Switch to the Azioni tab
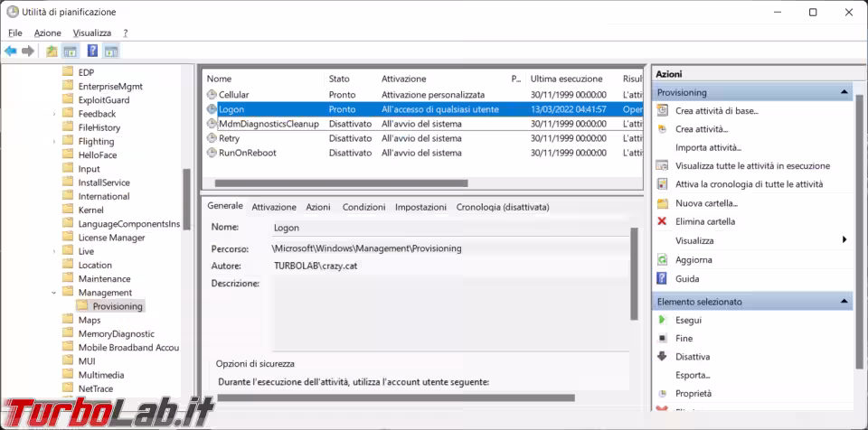 pos(318,207)
